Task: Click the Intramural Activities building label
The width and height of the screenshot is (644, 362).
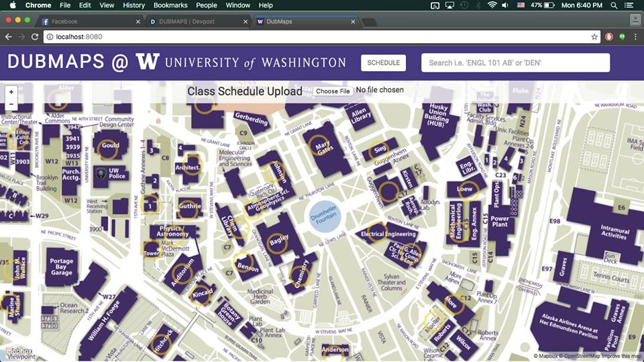Action: [x=614, y=232]
